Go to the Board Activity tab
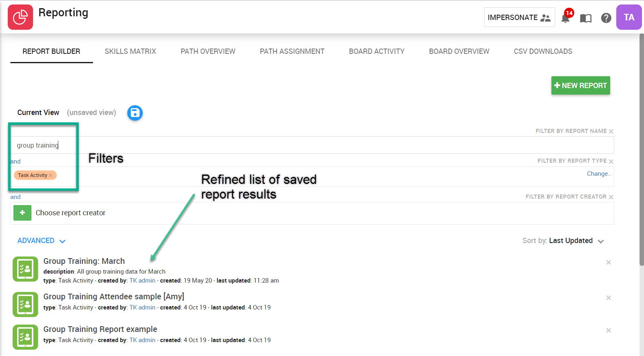 click(x=377, y=51)
